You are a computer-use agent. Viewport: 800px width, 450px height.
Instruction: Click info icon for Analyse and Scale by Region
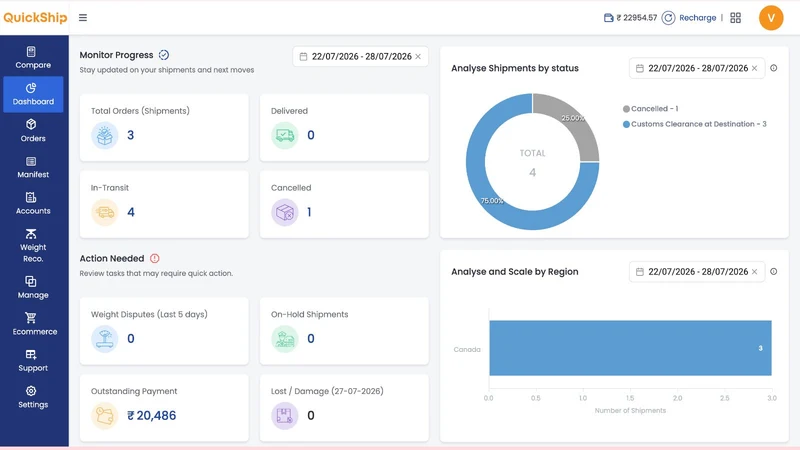click(x=773, y=272)
